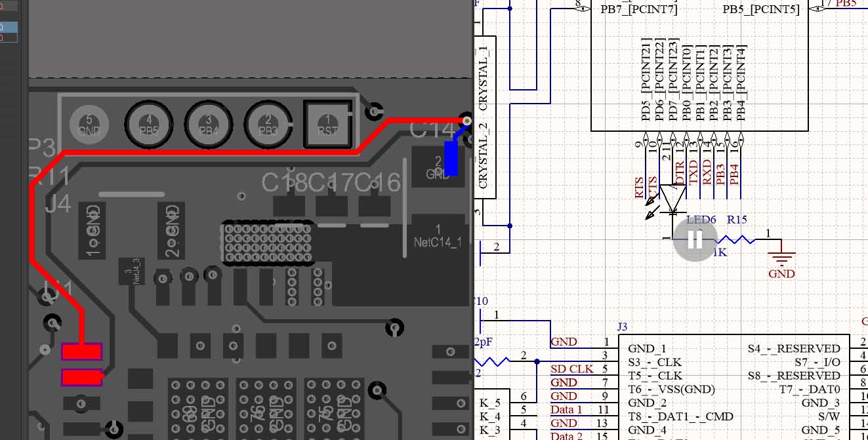Select the round PB4 pad 3

(209, 123)
